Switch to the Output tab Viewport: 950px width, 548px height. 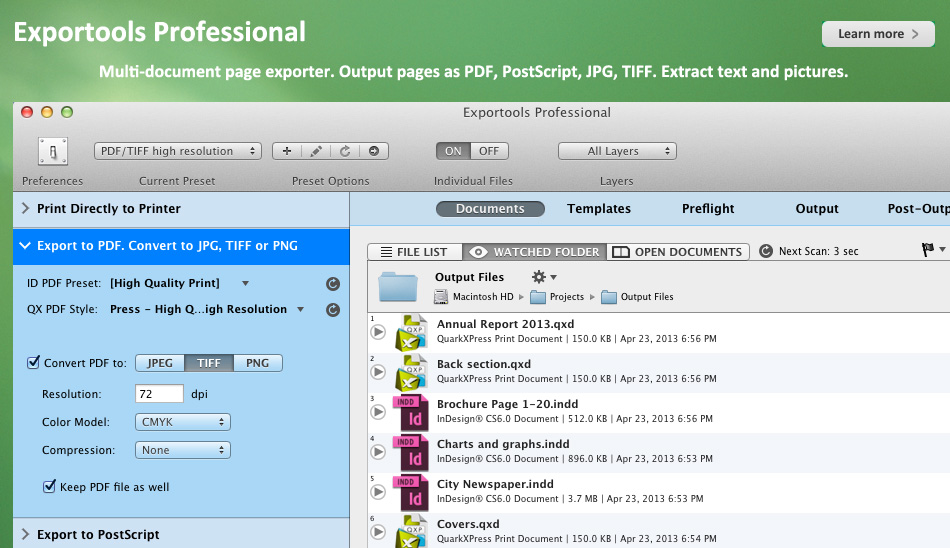tap(817, 209)
